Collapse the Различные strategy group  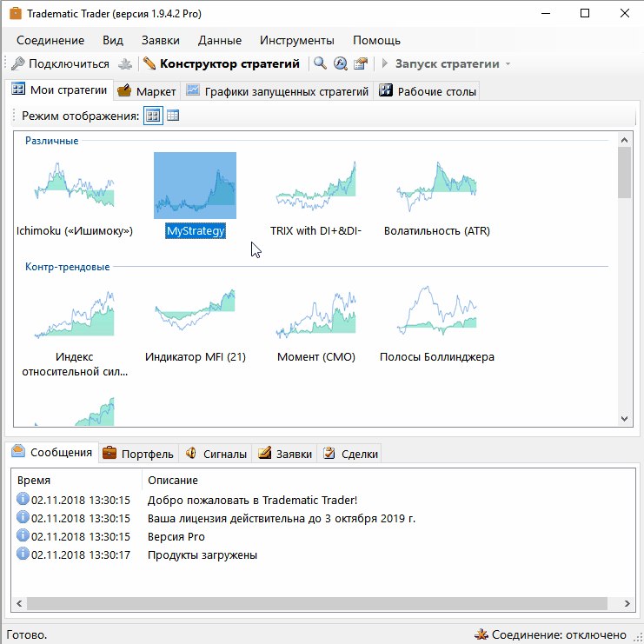[52, 141]
